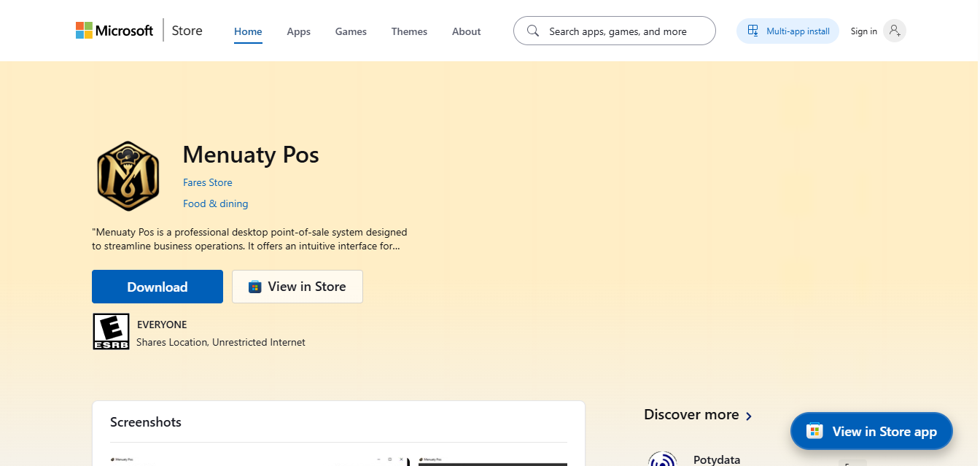Image resolution: width=980 pixels, height=466 pixels.
Task: Select the About tab
Action: click(x=467, y=31)
